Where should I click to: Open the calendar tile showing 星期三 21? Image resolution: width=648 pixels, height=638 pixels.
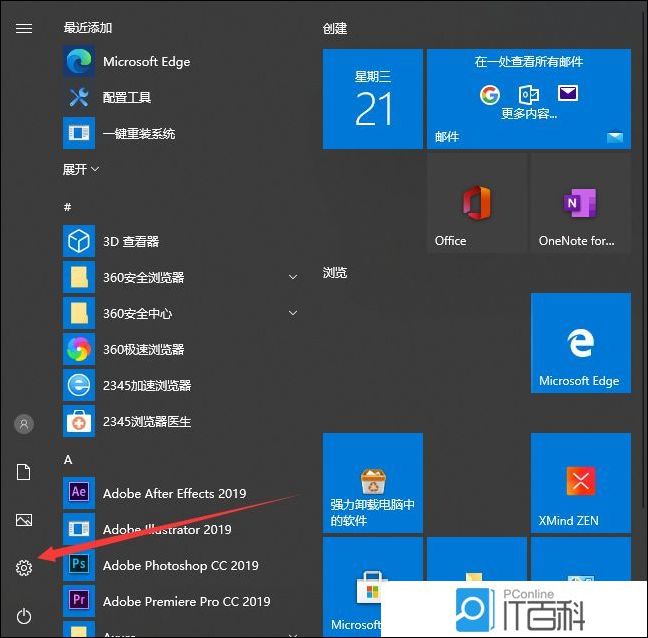(372, 99)
